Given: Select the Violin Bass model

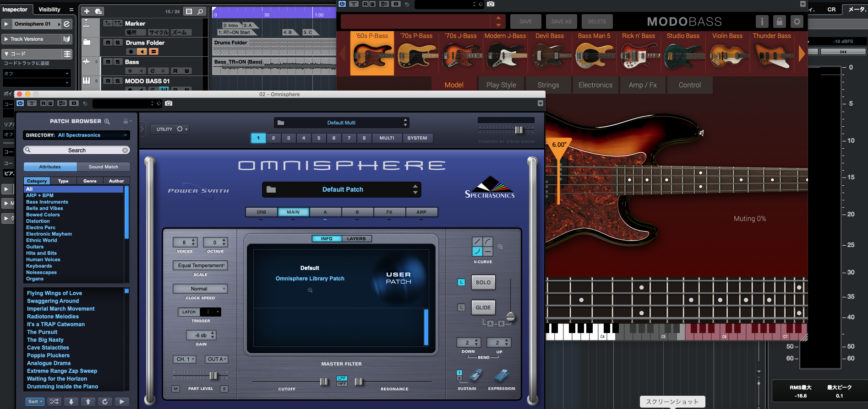Looking at the screenshot, I should 727,53.
